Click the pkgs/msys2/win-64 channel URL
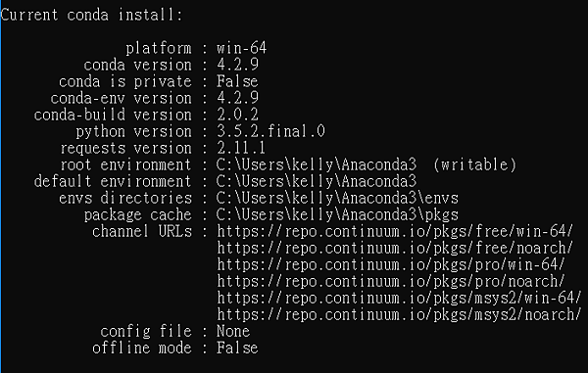 click(400, 298)
